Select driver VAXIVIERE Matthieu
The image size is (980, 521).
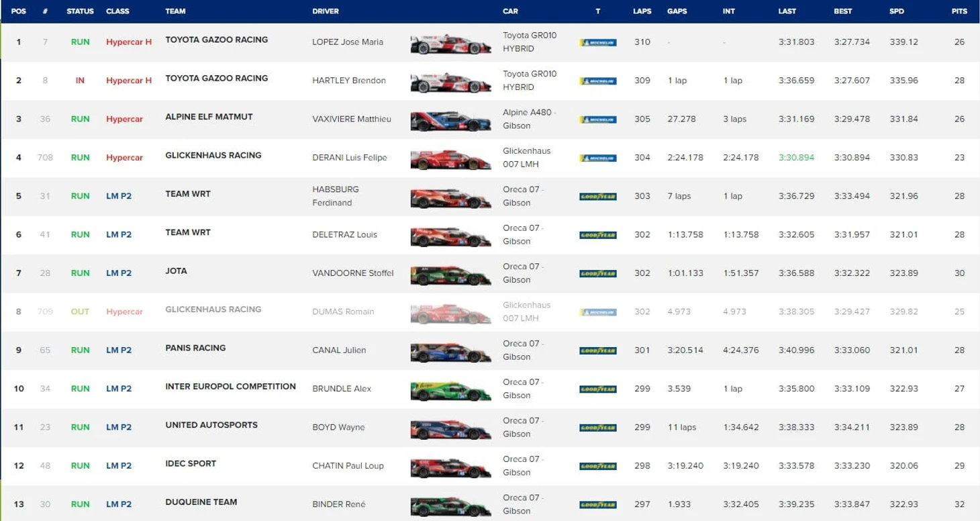[x=352, y=119]
